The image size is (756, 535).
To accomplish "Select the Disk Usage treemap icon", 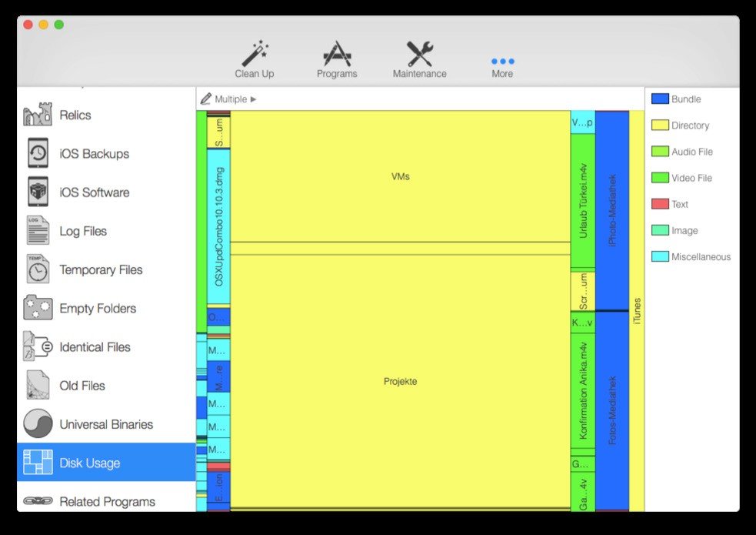I will 38,462.
